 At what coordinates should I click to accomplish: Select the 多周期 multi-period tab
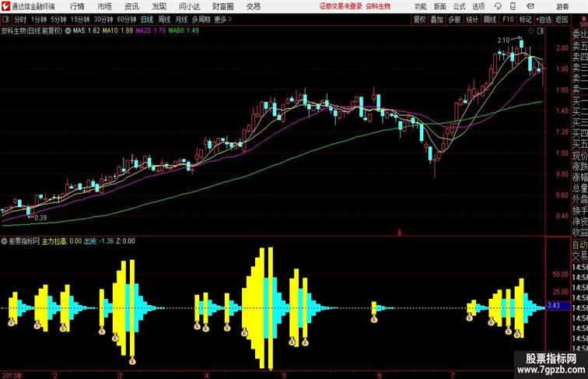pyautogui.click(x=201, y=19)
